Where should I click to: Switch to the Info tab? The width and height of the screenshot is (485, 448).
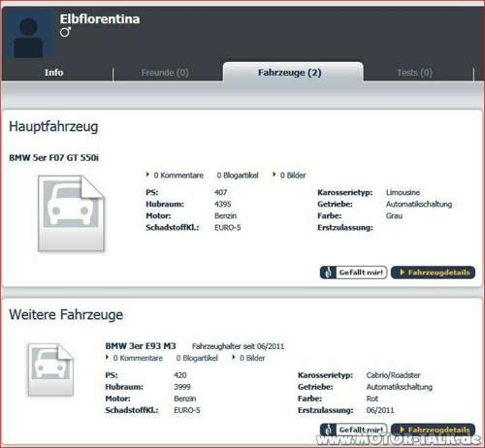53,73
